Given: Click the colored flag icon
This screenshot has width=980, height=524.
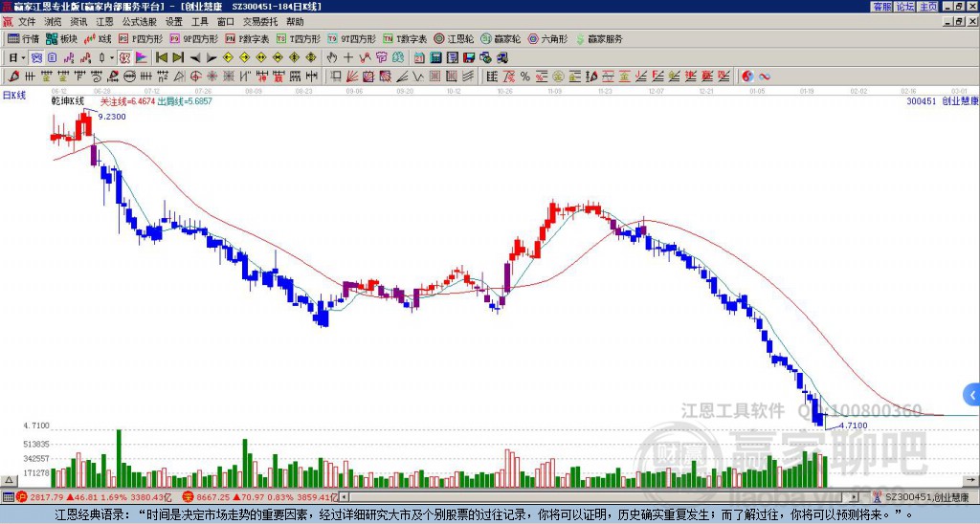Looking at the screenshot, I should tap(142, 58).
